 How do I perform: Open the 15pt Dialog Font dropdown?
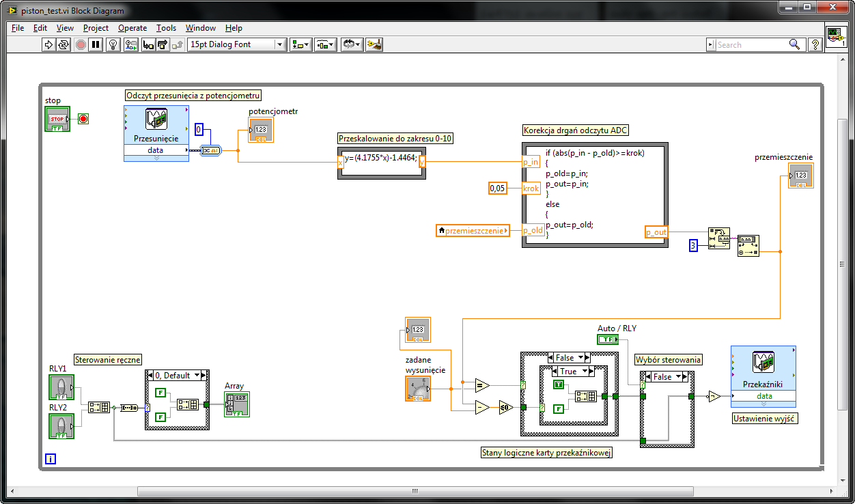click(236, 44)
